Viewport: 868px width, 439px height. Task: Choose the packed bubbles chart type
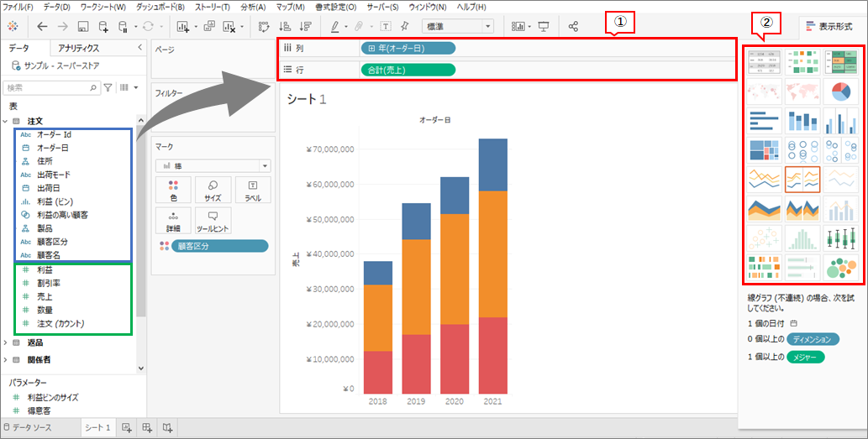[840, 268]
